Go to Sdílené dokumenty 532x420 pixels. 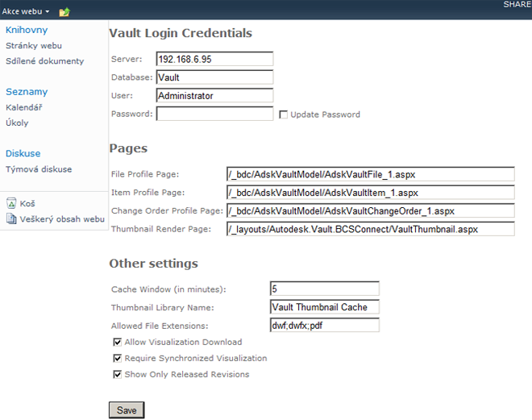44,61
